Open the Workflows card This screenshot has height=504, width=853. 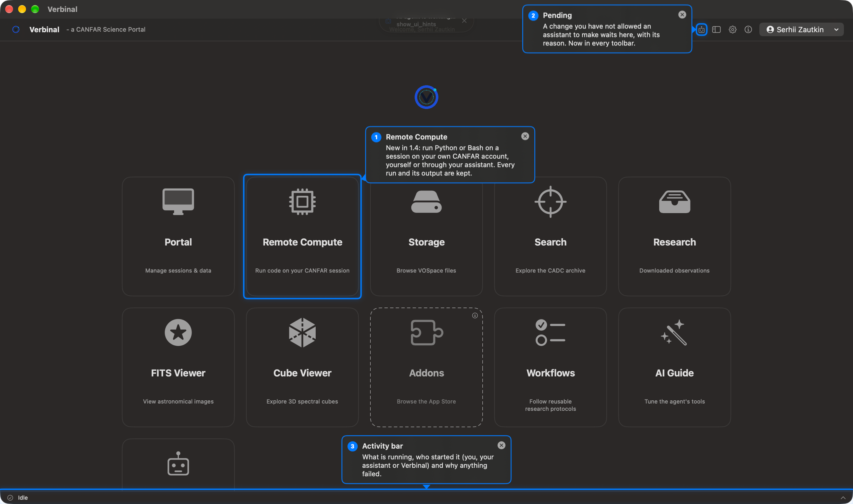[x=551, y=367]
